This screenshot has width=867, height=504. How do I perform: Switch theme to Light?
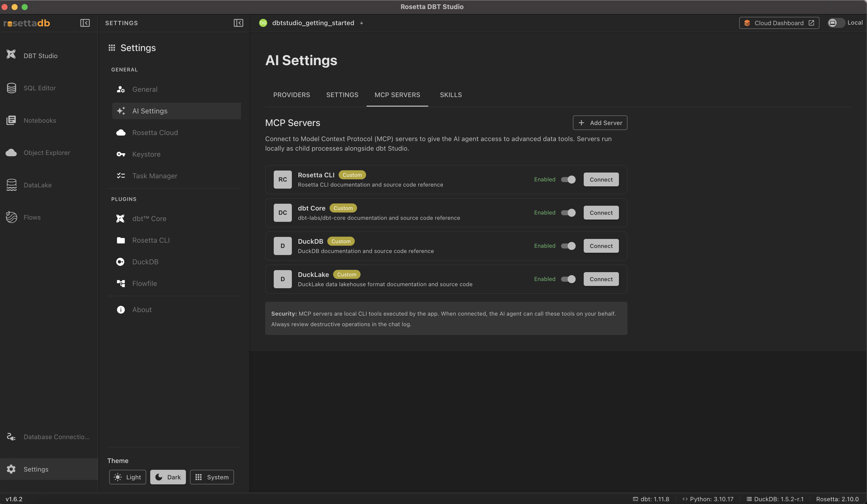click(x=128, y=478)
